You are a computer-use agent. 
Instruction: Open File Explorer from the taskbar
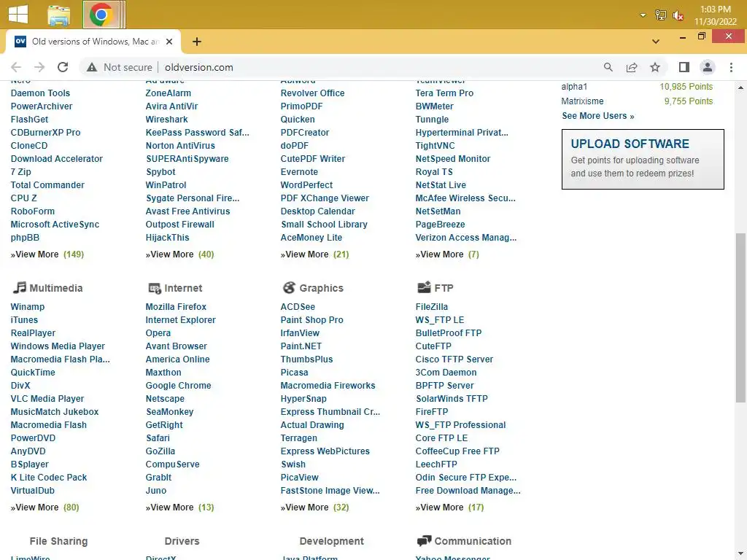click(58, 15)
